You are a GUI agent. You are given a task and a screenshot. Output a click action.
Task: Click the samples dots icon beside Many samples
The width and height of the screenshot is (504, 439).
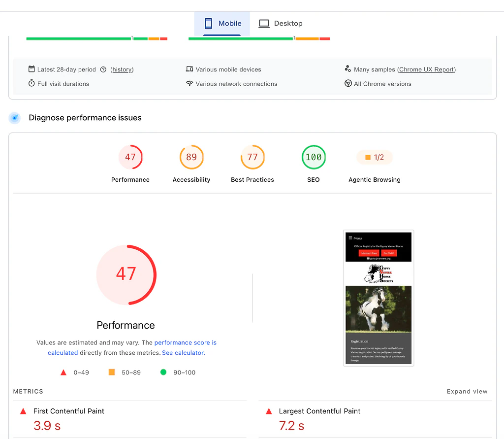pos(348,68)
